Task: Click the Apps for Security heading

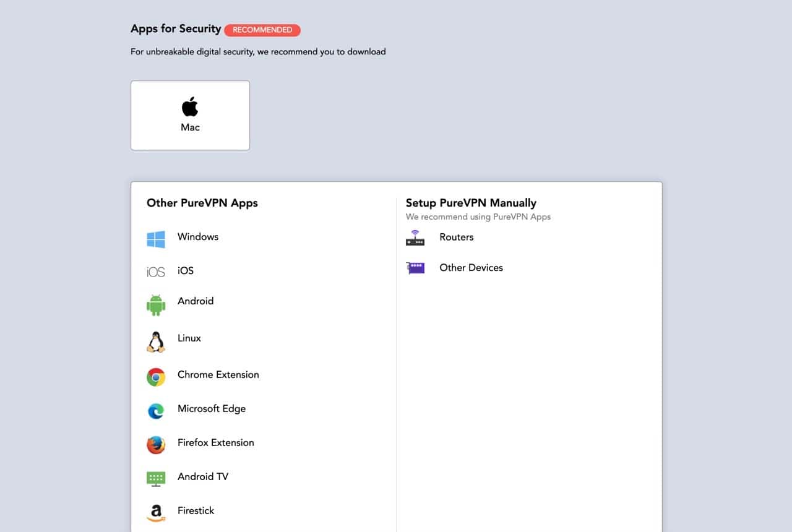Action: pyautogui.click(x=176, y=29)
